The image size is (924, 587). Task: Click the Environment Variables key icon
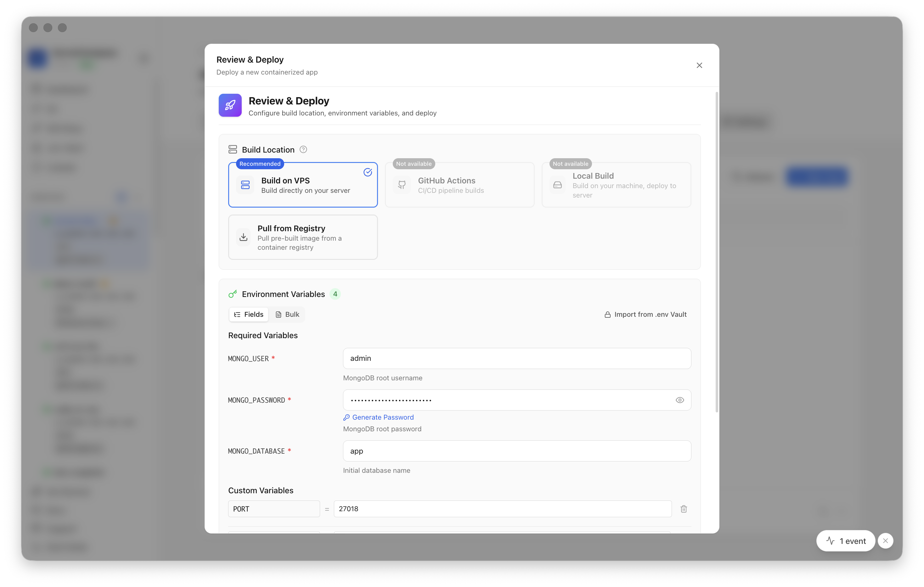pos(233,294)
